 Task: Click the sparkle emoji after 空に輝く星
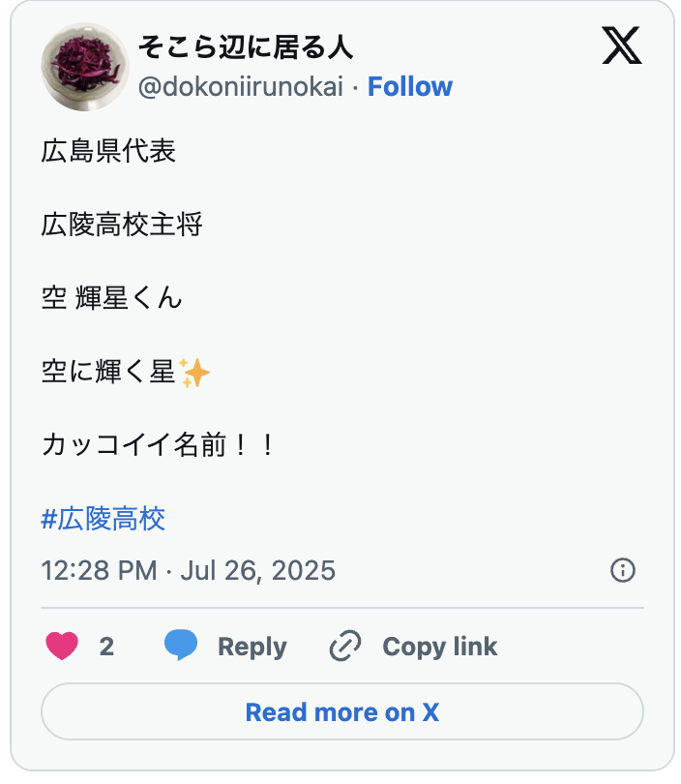pos(194,372)
